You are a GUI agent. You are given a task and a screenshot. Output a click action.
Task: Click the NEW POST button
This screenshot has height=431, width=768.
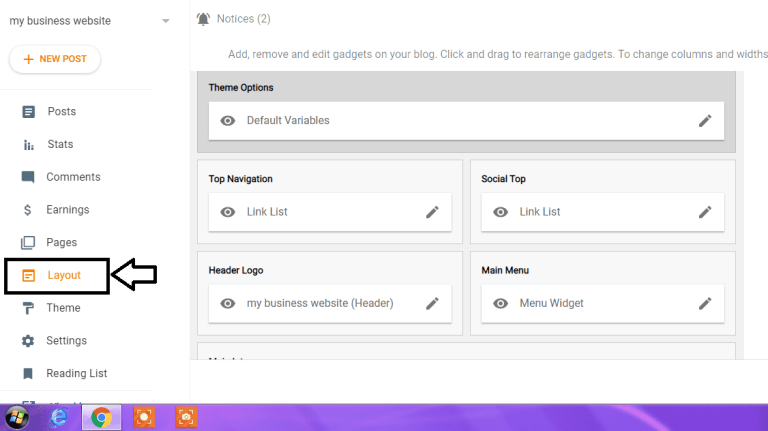pos(55,59)
